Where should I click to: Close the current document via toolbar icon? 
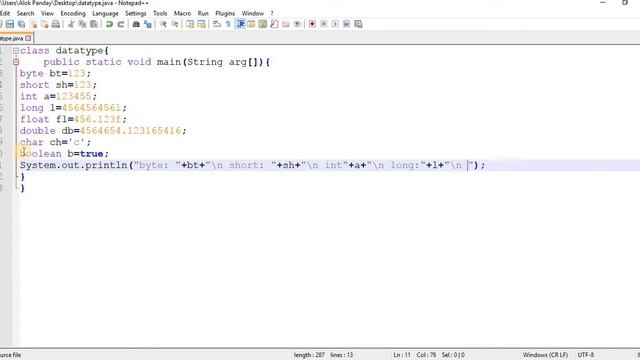pyautogui.click(x=33, y=24)
